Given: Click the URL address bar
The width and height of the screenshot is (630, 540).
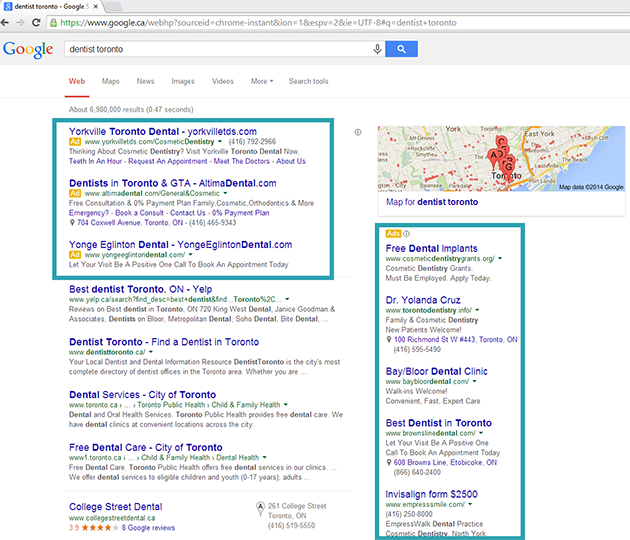Looking at the screenshot, I should (x=338, y=22).
